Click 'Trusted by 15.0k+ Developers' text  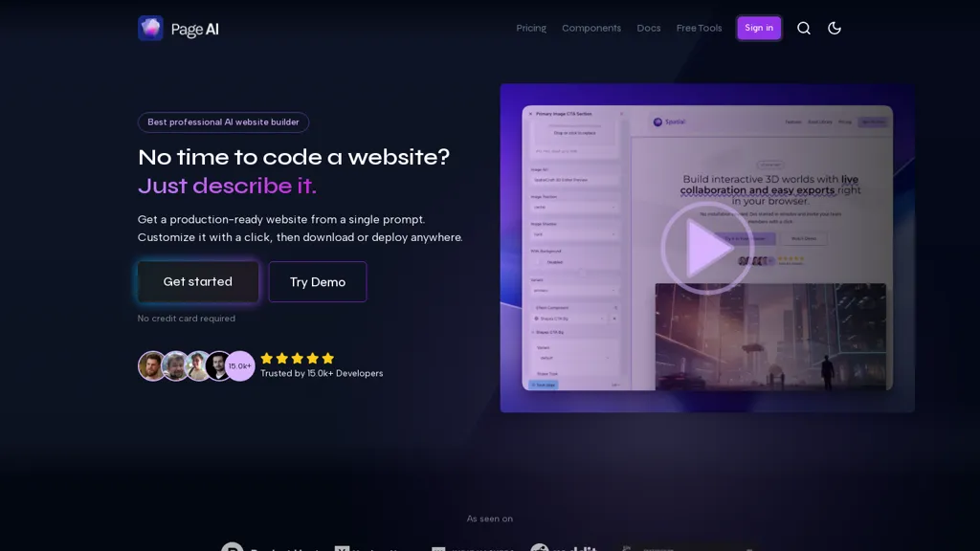point(322,374)
